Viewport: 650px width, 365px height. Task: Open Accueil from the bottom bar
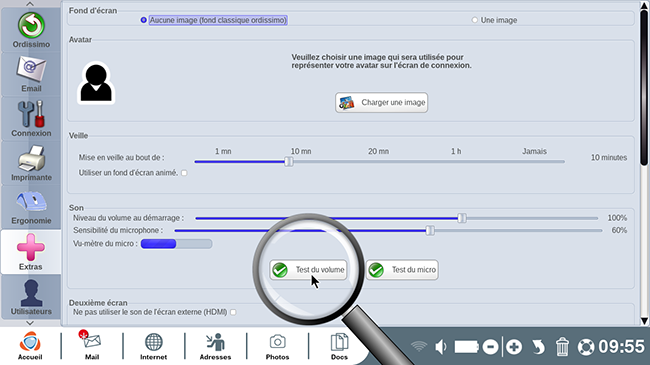point(30,346)
